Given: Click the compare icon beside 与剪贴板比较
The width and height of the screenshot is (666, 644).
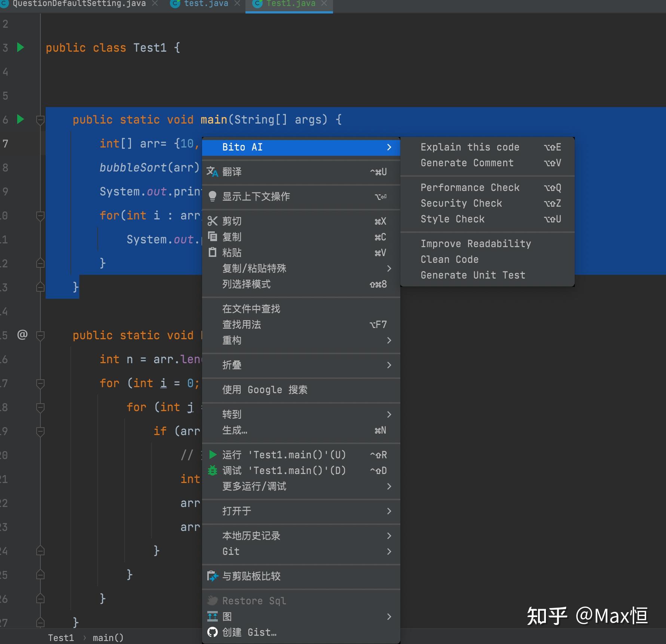Looking at the screenshot, I should tap(212, 576).
